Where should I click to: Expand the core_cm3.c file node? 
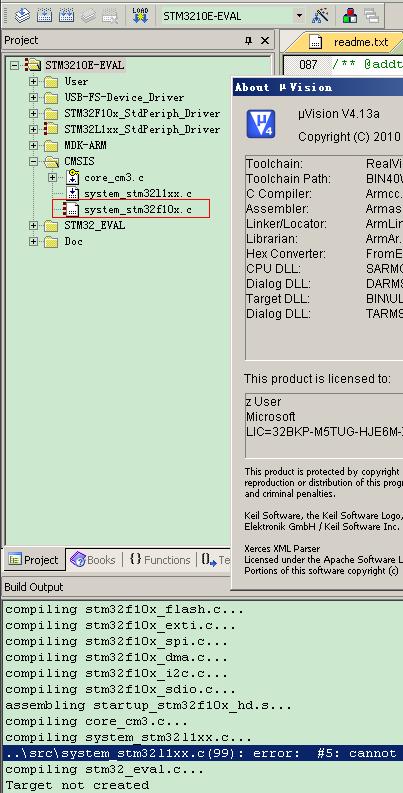coord(52,178)
